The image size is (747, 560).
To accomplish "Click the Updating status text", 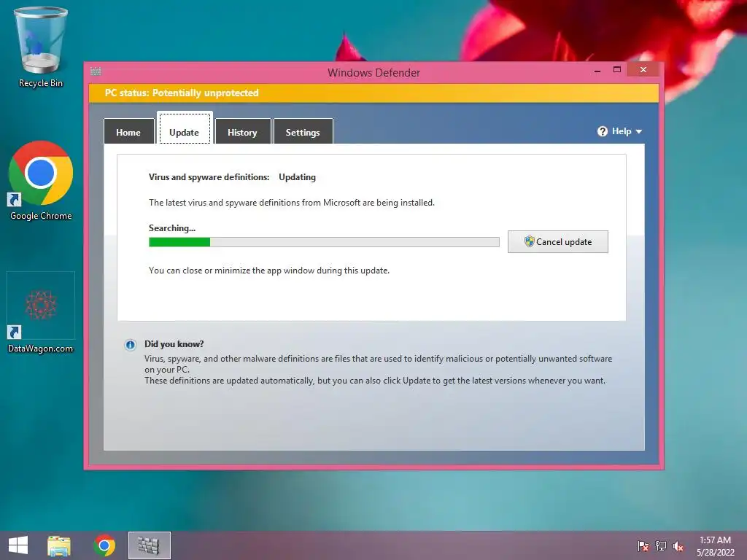I will 298,177.
